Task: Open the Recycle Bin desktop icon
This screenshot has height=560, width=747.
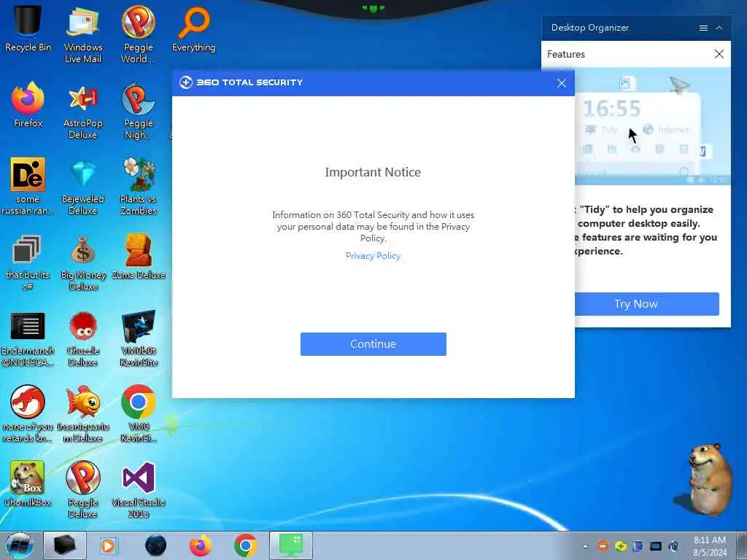Action: pos(28,28)
